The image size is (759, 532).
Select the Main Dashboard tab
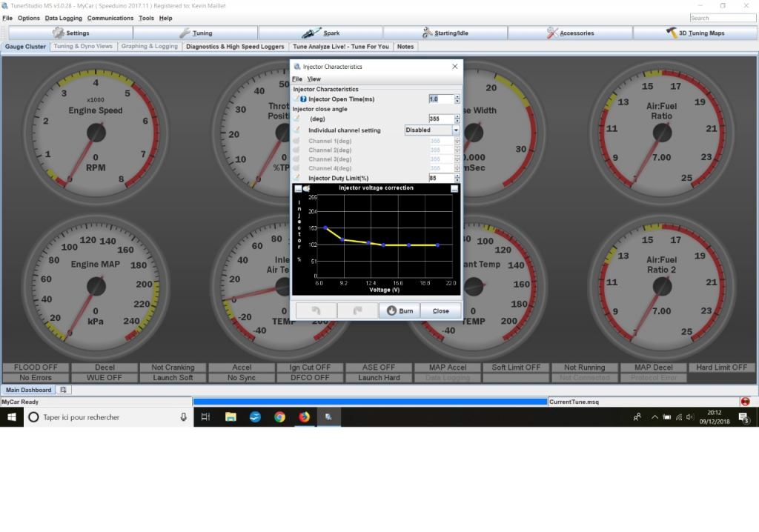29,390
